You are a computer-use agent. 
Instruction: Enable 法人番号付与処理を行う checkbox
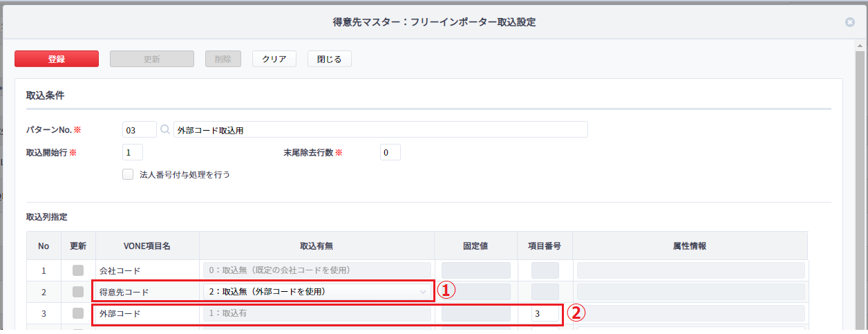[x=128, y=174]
